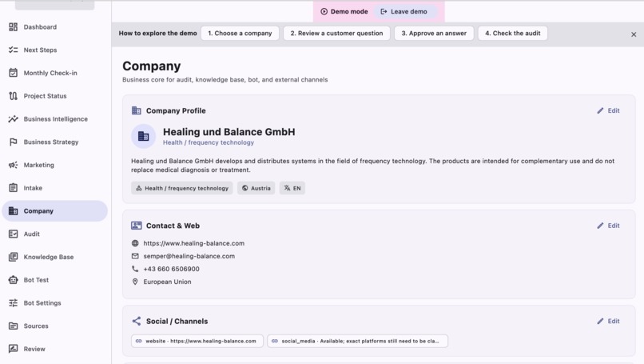Click the round company avatar icon

(x=143, y=136)
